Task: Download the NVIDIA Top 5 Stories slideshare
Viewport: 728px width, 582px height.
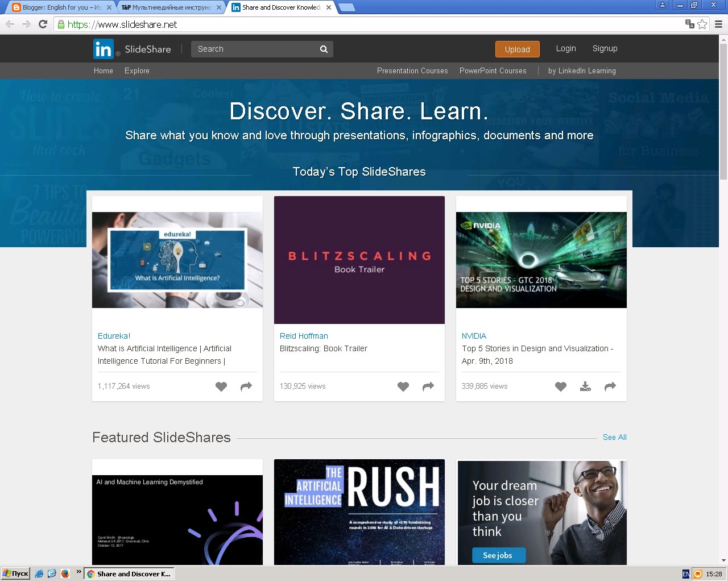Action: (x=585, y=386)
